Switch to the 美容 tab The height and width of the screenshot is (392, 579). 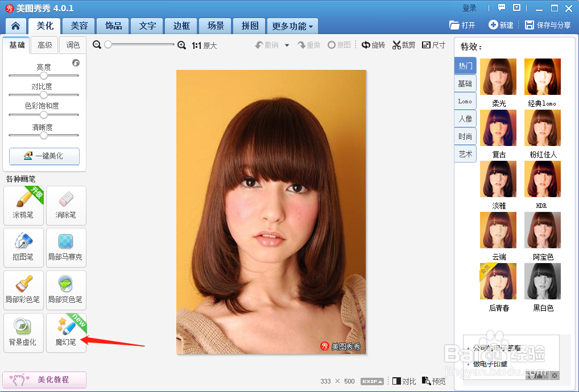coord(79,26)
